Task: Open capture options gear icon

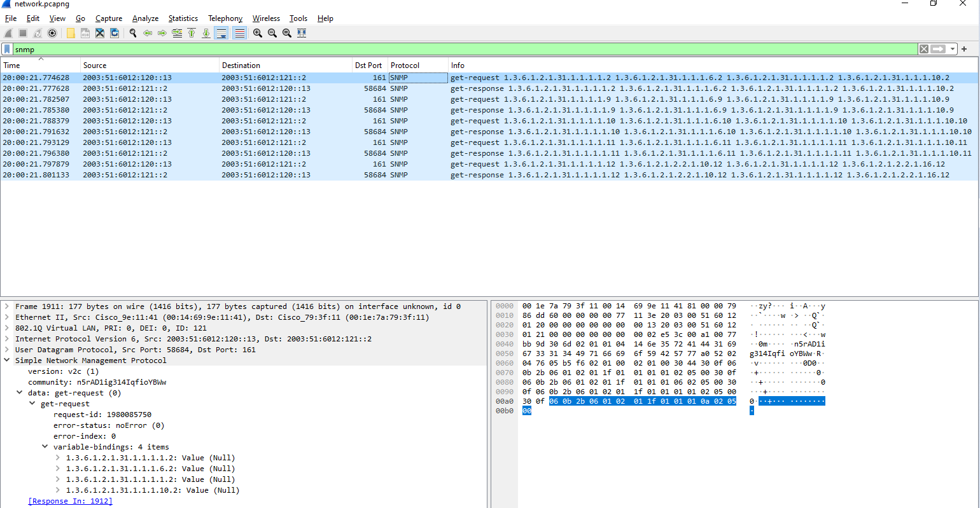Action: (x=52, y=33)
